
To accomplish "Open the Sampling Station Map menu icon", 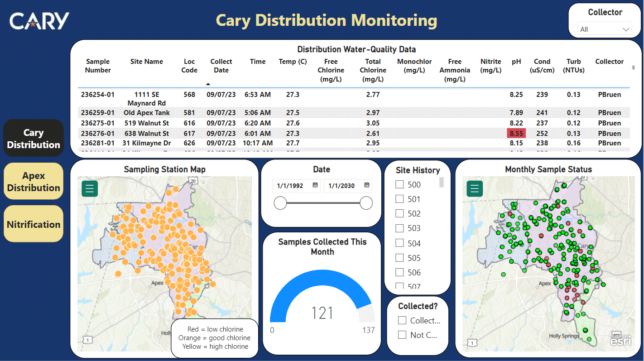I will tap(90, 188).
